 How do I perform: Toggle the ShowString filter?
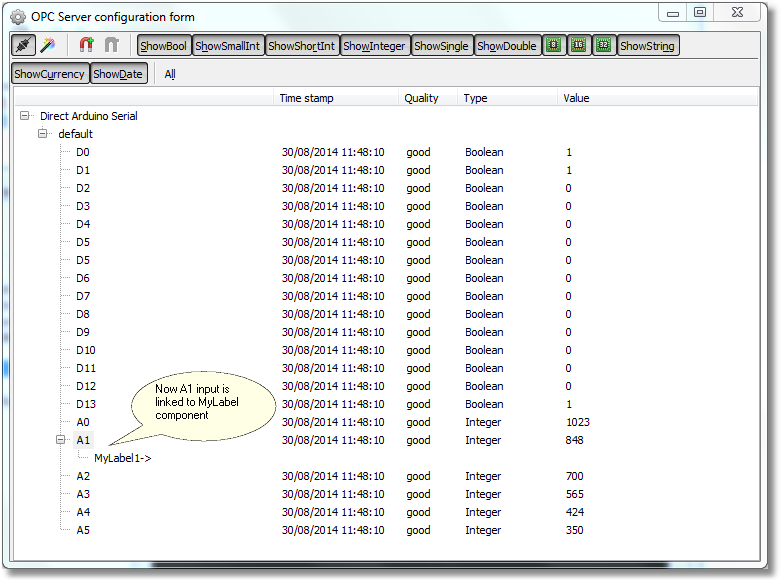coord(647,46)
